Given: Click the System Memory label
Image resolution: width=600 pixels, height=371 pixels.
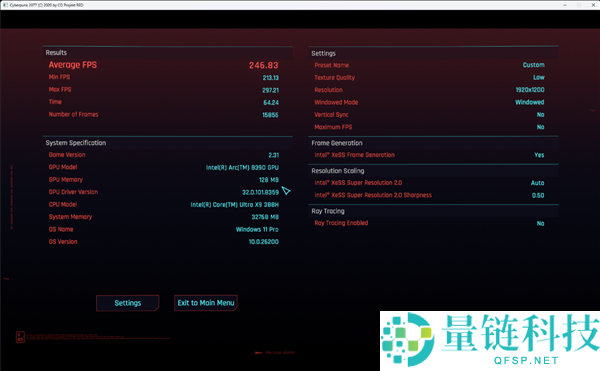Looking at the screenshot, I should (70, 217).
